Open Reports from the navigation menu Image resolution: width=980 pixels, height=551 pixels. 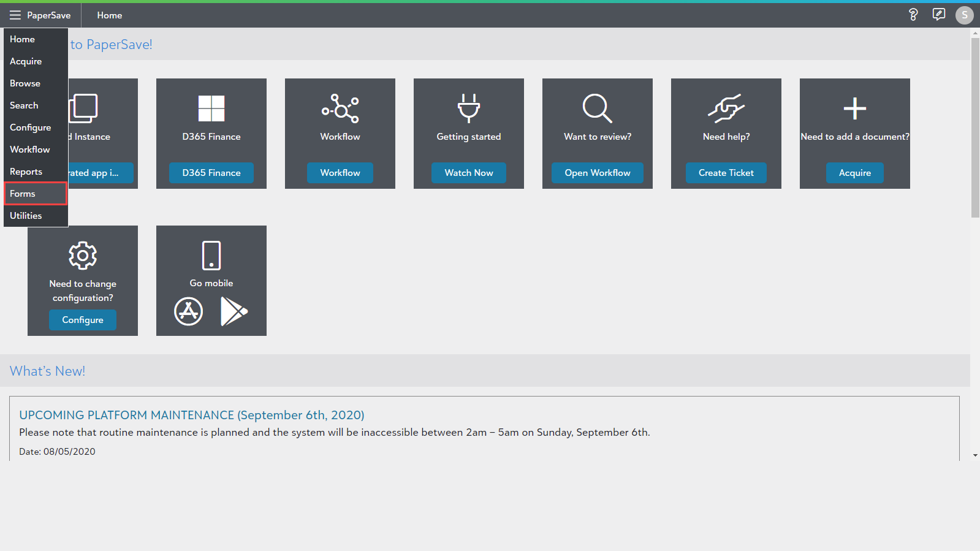coord(26,172)
